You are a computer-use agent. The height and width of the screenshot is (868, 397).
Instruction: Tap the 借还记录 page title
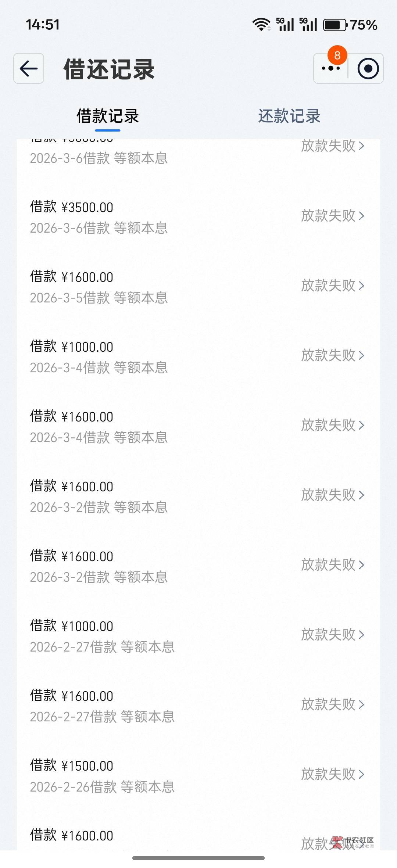109,69
